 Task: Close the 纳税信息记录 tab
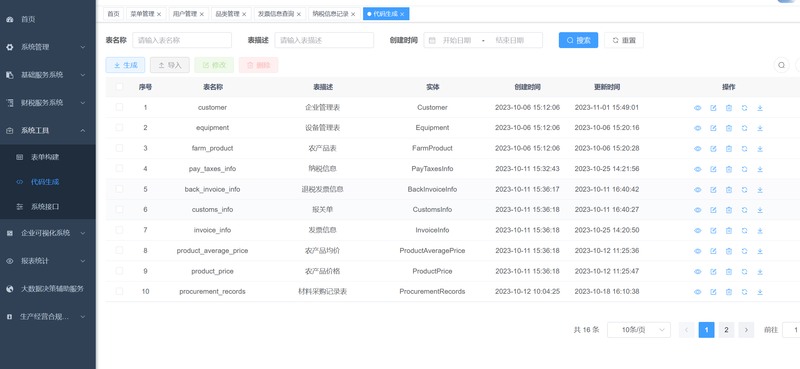coord(353,14)
